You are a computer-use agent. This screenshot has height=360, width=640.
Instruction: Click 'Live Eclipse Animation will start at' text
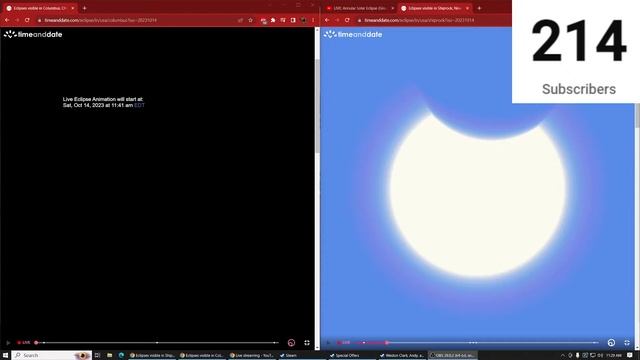point(103,99)
